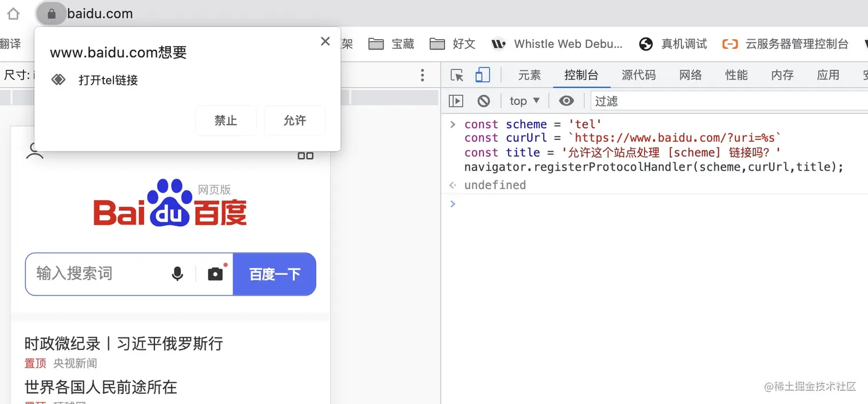Toggle the device toolbar icon
This screenshot has width=868, height=404.
click(483, 75)
